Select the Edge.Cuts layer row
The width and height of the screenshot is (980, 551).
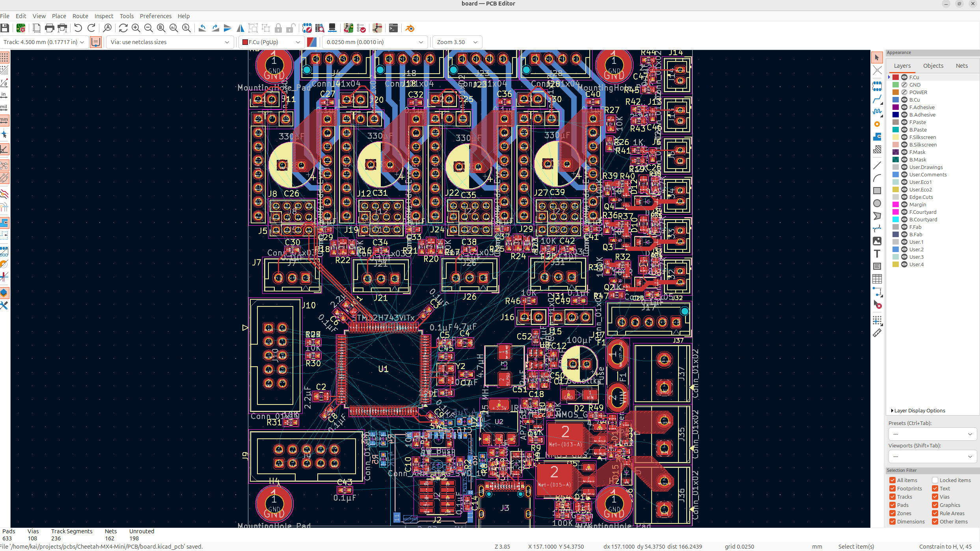coord(920,197)
